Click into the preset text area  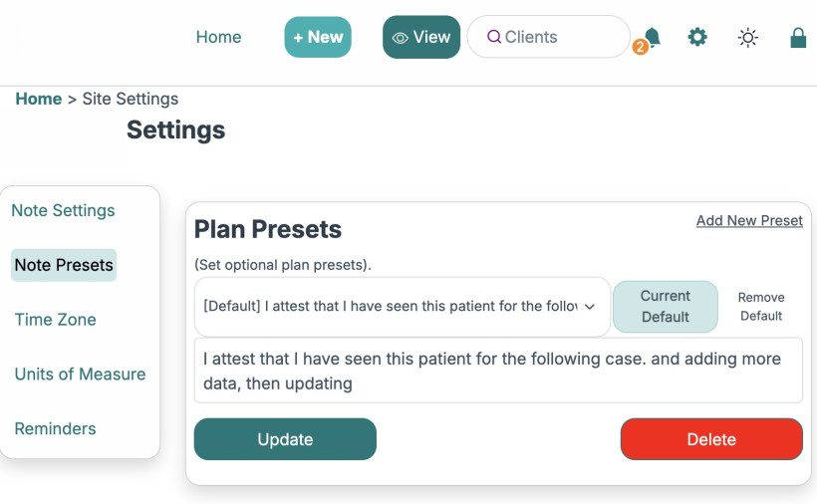pyautogui.click(x=498, y=370)
